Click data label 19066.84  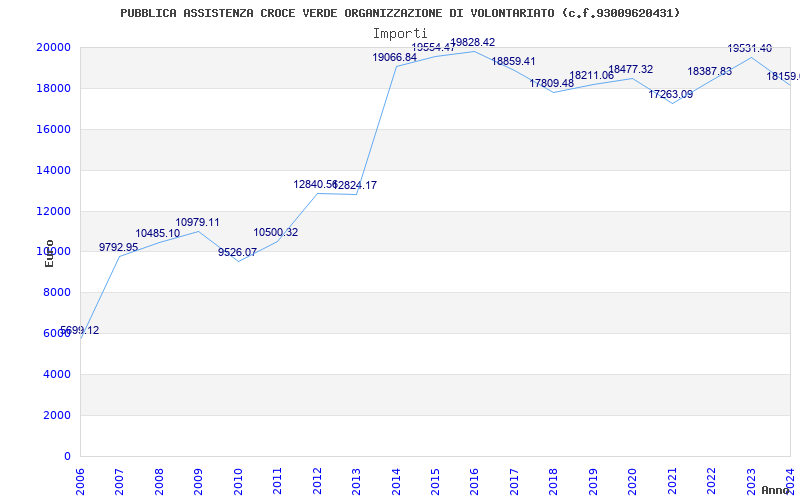(x=394, y=58)
